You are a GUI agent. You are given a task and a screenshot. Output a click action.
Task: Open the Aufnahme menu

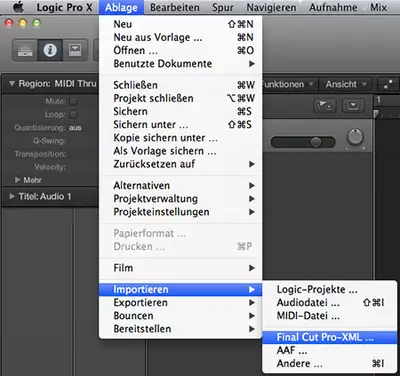(333, 7)
